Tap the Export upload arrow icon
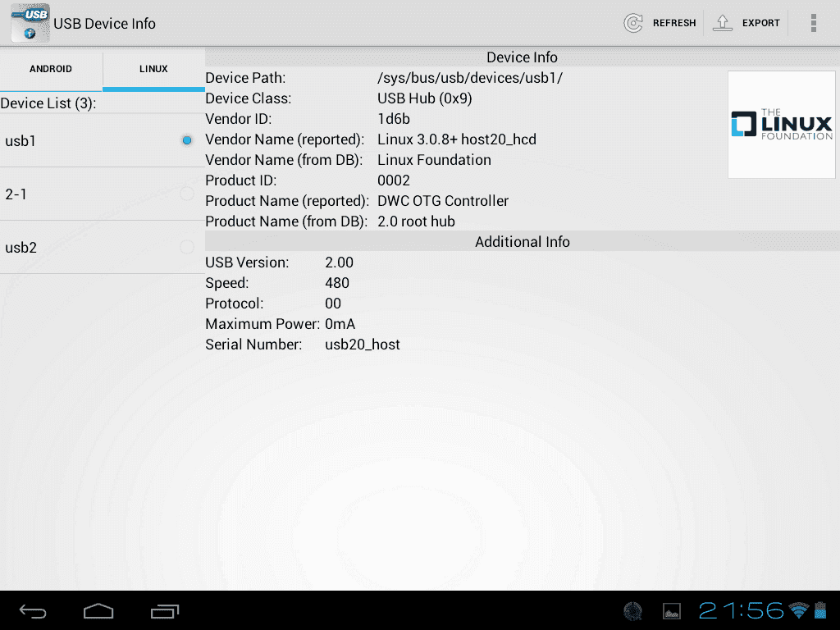The width and height of the screenshot is (840, 630). 722,23
